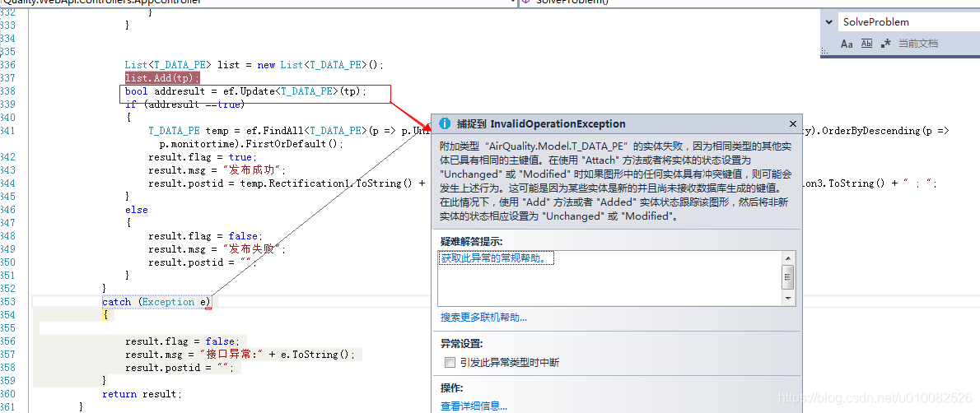This screenshot has height=413, width=980.
Task: Click the List<T_DATA_PE> list declaration line
Action: (254, 65)
